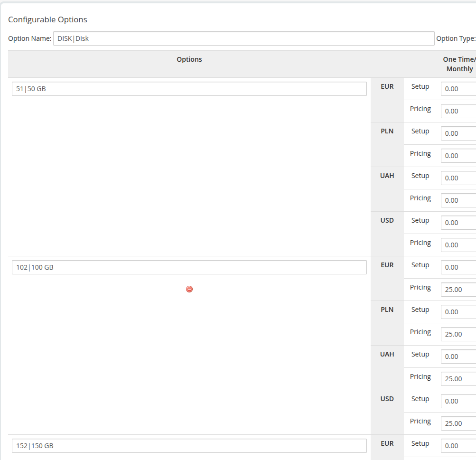Image resolution: width=476 pixels, height=460 pixels.
Task: Click PLN Setup field for 102|100 GB
Action: point(458,312)
